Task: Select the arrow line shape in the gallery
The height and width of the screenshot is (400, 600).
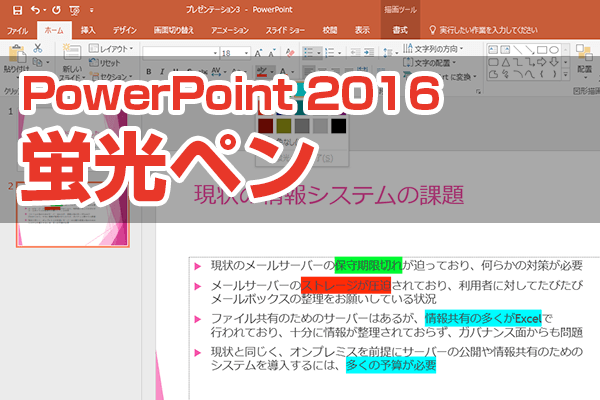Action: click(530, 50)
